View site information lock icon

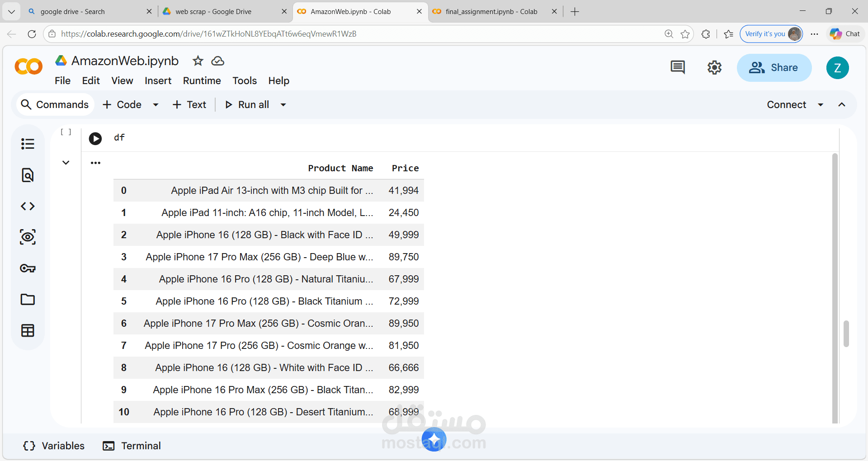click(x=52, y=34)
